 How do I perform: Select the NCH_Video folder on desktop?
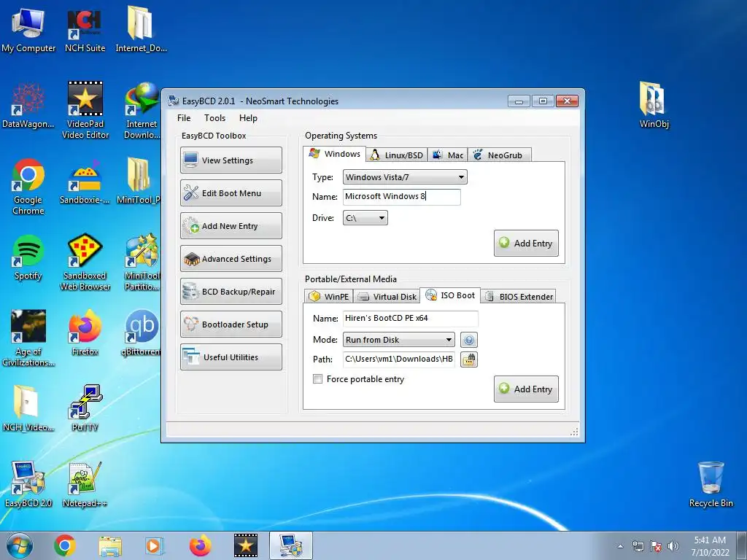(28, 408)
